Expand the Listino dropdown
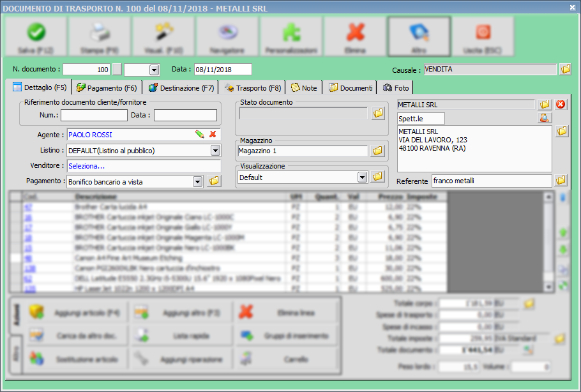Screen dimensions: 581x392 click(215, 151)
